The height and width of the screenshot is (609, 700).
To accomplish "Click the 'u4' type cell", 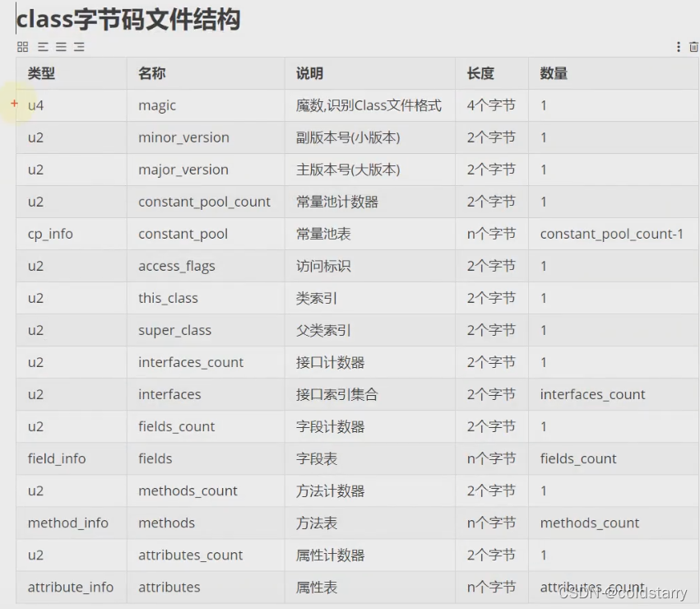I will click(x=35, y=105).
